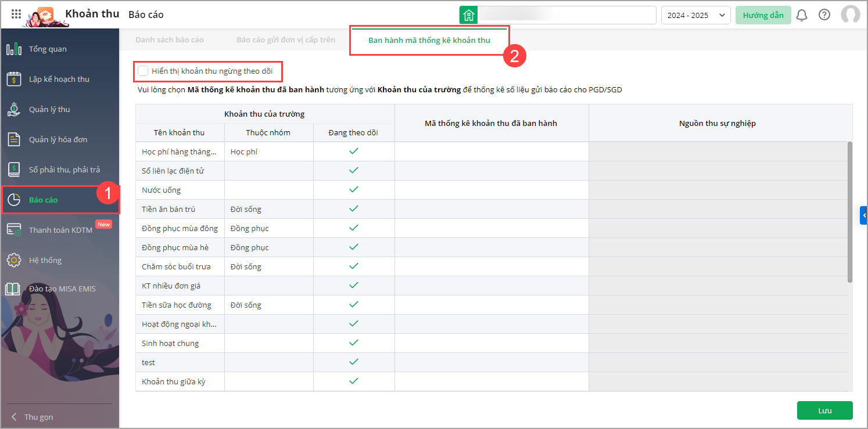Open the app launcher grid icon

tap(16, 15)
